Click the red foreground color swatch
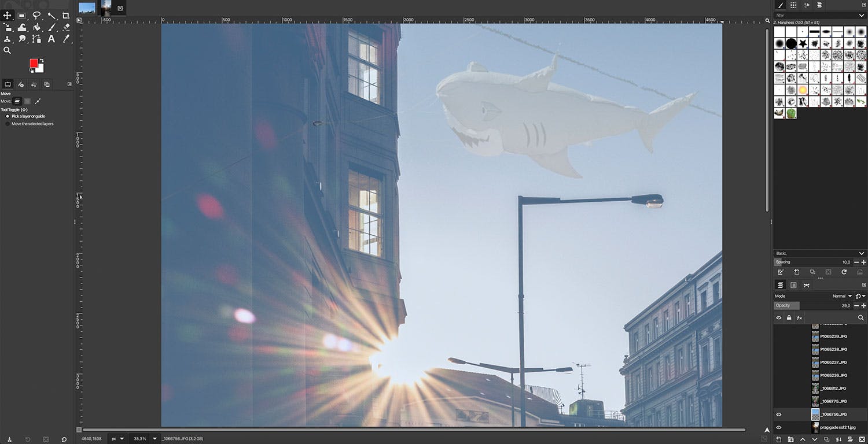 34,63
